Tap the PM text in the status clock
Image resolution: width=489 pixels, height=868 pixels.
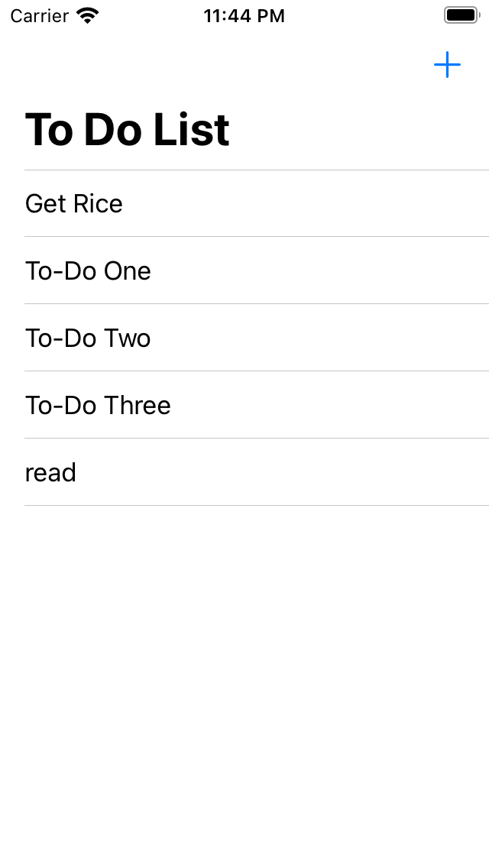click(270, 16)
